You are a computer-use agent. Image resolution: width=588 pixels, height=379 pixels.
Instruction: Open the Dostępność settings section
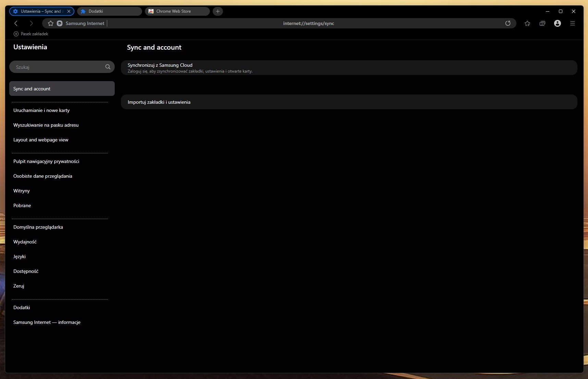(62, 271)
